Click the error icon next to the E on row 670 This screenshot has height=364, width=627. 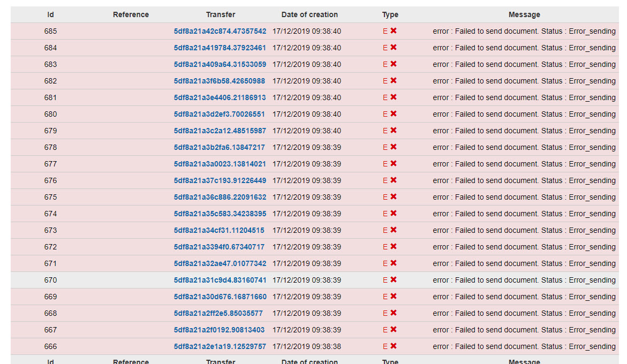point(394,280)
